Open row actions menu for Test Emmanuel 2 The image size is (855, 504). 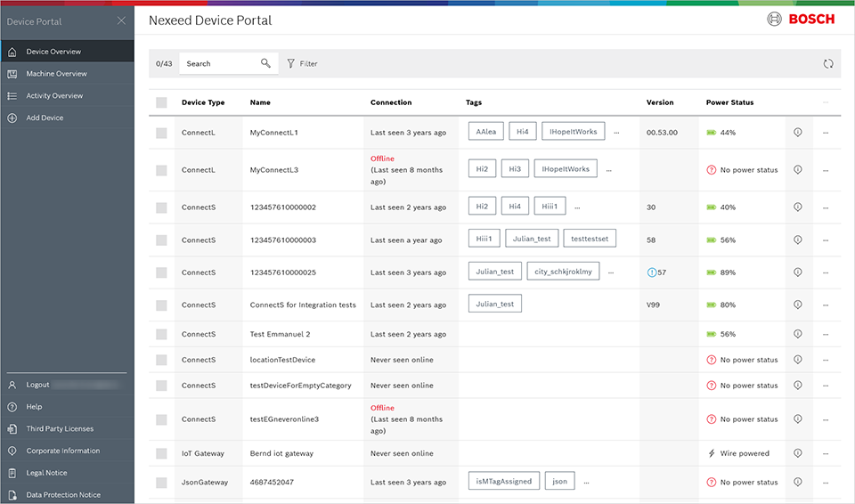pos(826,334)
